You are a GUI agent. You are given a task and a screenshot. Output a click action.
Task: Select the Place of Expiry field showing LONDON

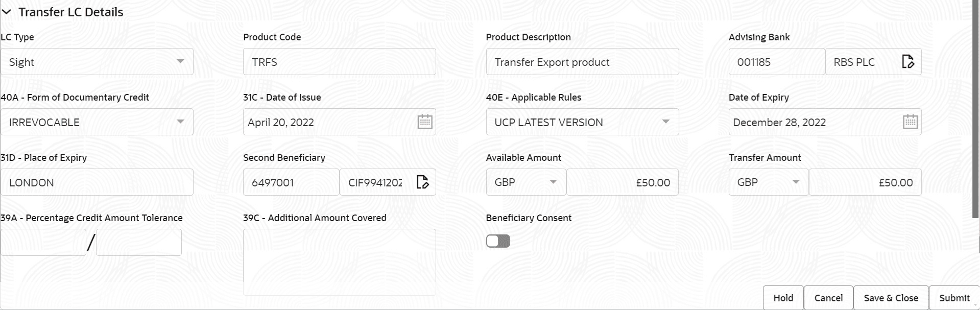tap(97, 182)
